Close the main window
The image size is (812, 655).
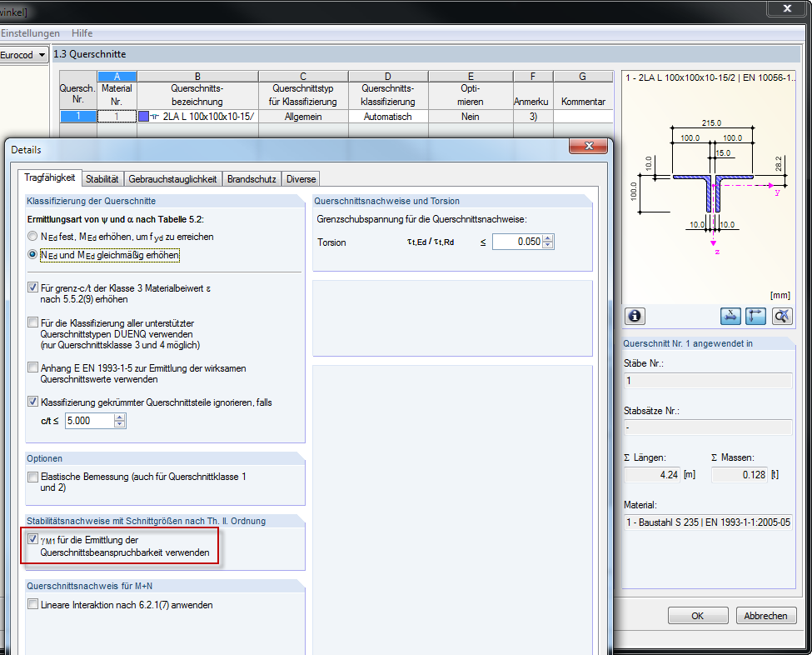787,8
